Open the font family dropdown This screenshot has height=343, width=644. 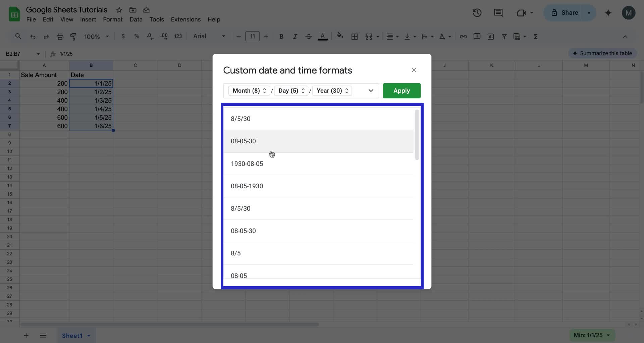pyautogui.click(x=223, y=36)
